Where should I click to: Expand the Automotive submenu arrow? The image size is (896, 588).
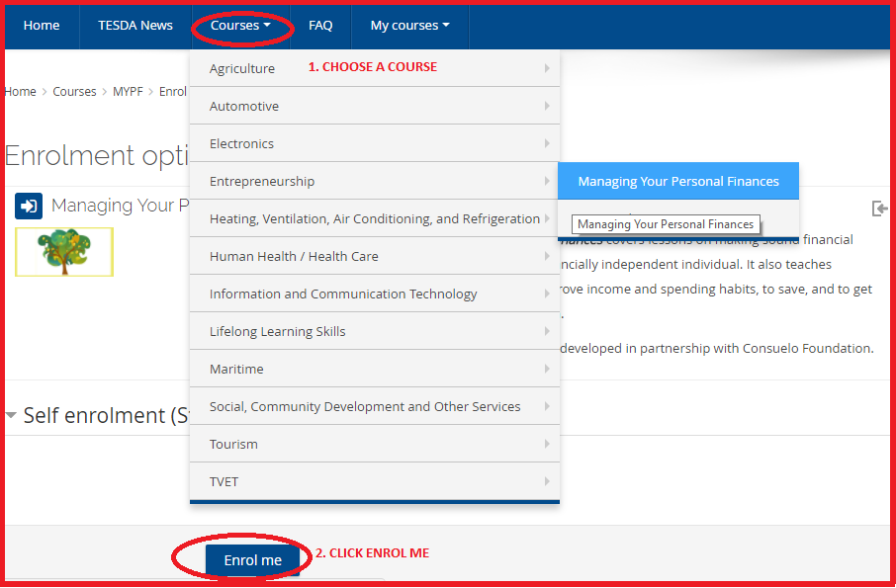pos(547,106)
